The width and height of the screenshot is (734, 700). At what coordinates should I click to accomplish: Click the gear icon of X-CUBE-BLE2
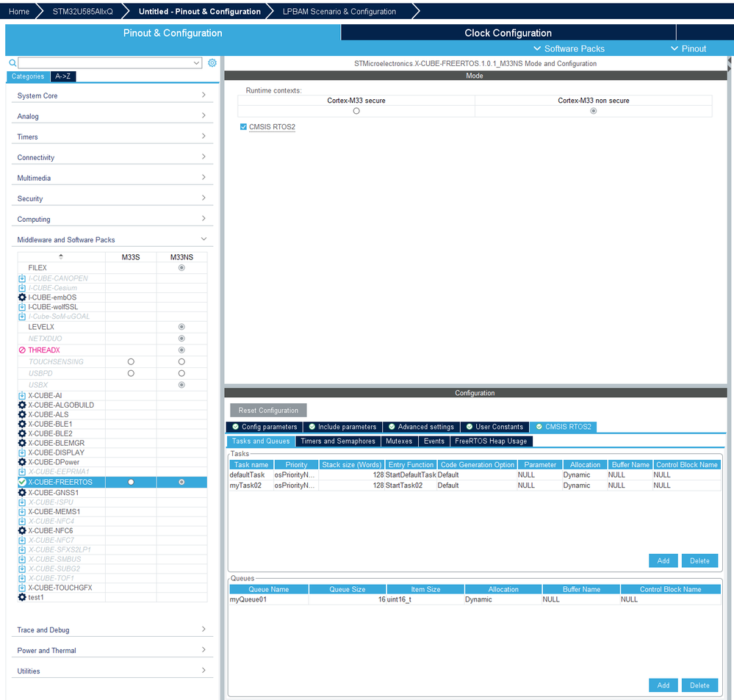click(x=22, y=433)
